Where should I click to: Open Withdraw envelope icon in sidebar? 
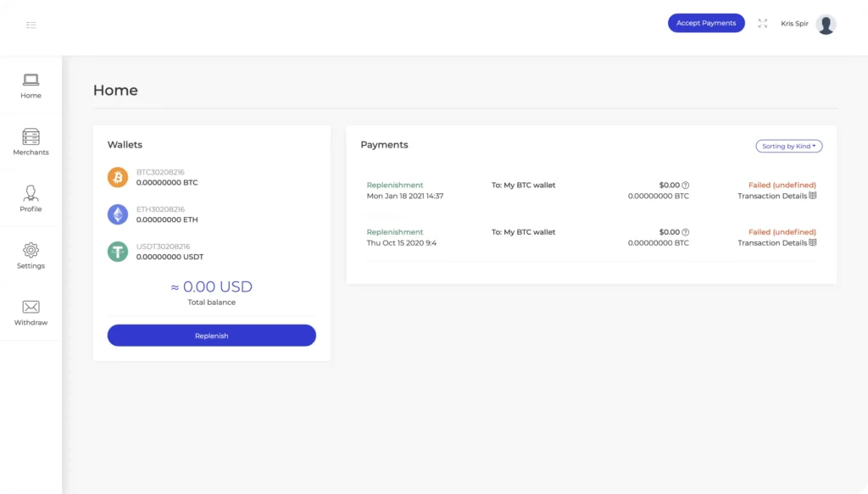pos(31,307)
